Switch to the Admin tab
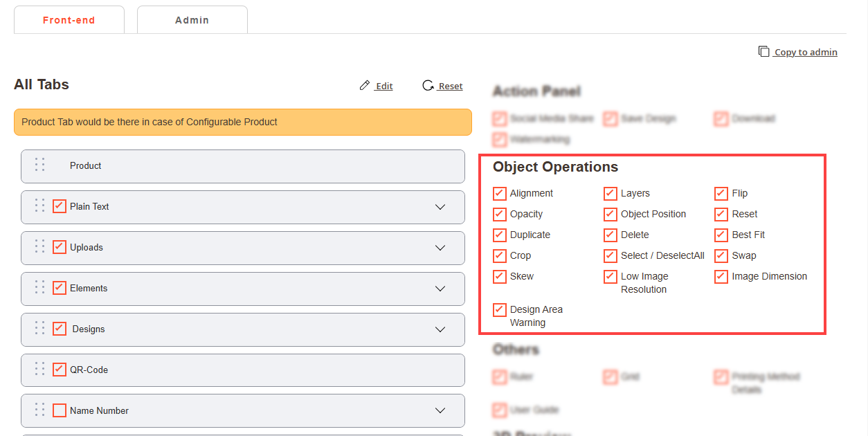The width and height of the screenshot is (868, 436). tap(192, 20)
